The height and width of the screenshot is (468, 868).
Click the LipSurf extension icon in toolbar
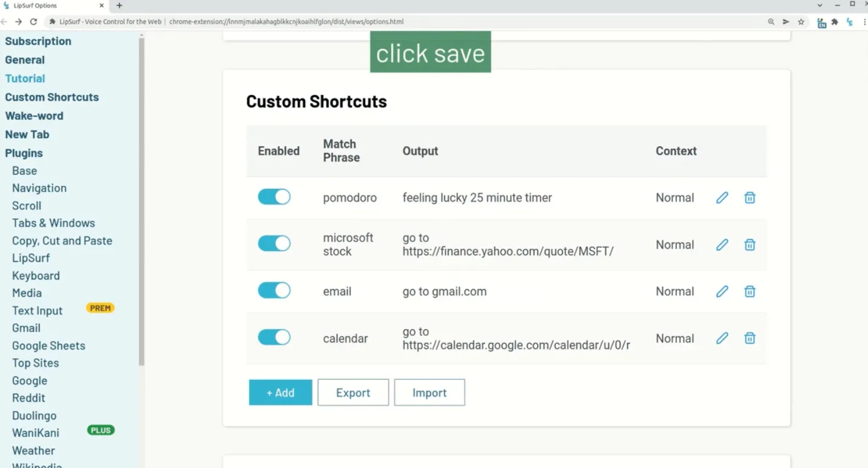(850, 21)
